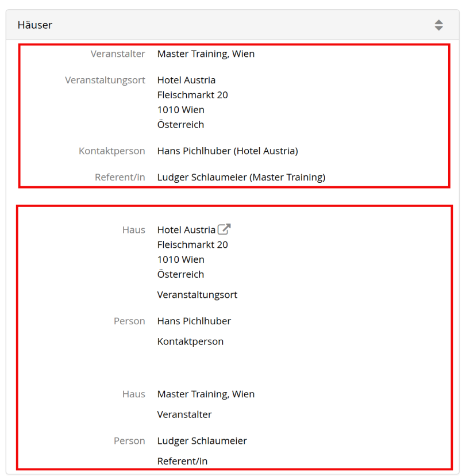Screen dimensions: 466x476
Task: Click the Veranstalter field label at top
Action: 118,54
